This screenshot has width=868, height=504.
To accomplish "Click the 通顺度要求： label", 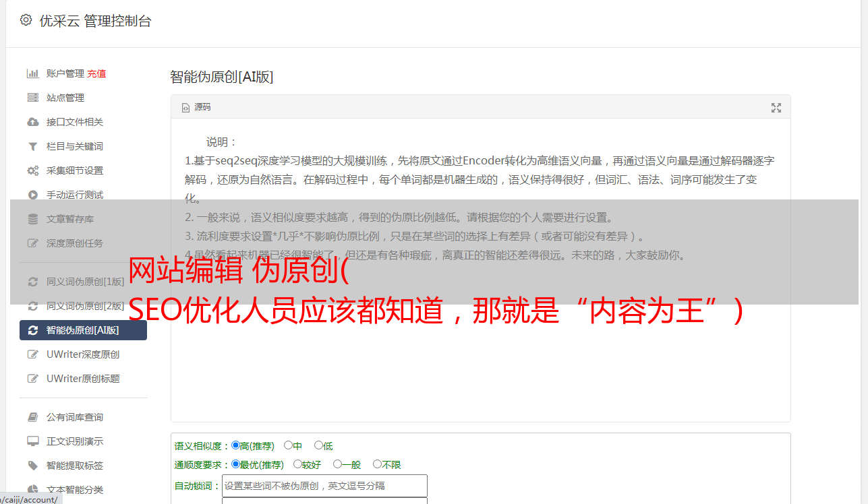I will pos(202,465).
